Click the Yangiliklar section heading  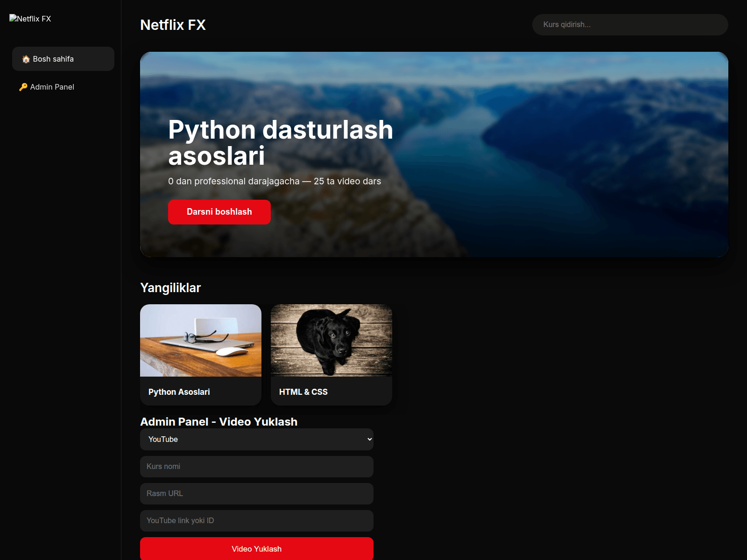[170, 287]
